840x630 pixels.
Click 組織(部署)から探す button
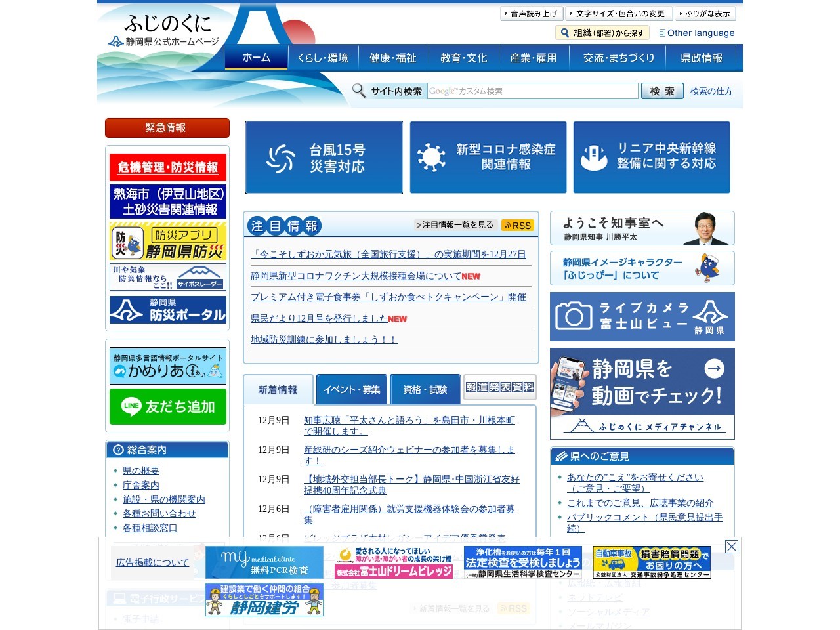[x=602, y=33]
